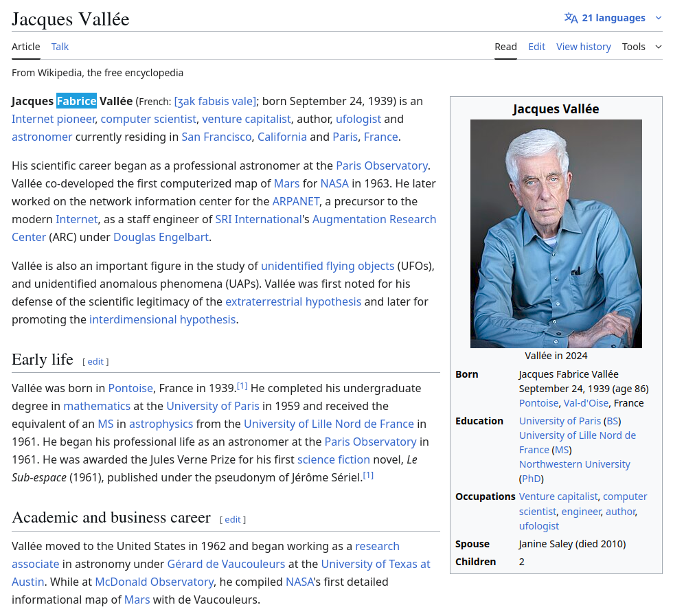This screenshot has width=673, height=616.
Task: Open the mathematics link
Action: coord(97,406)
